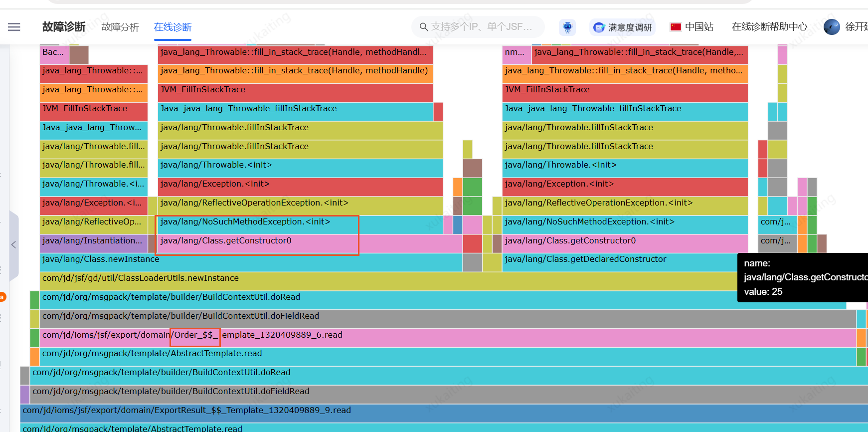The width and height of the screenshot is (868, 432).
Task: Switch to 在线诊断 tab
Action: pyautogui.click(x=173, y=27)
